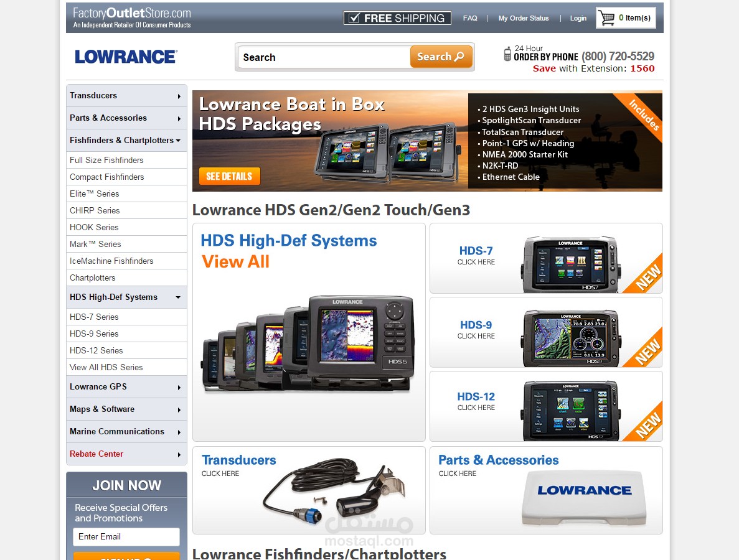Expand the Transducers menu arrow

pyautogui.click(x=179, y=96)
